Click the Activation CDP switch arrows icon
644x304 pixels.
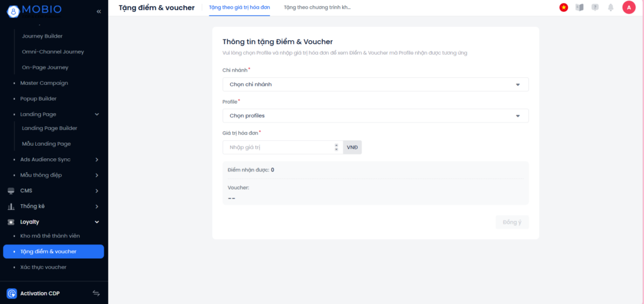96,293
